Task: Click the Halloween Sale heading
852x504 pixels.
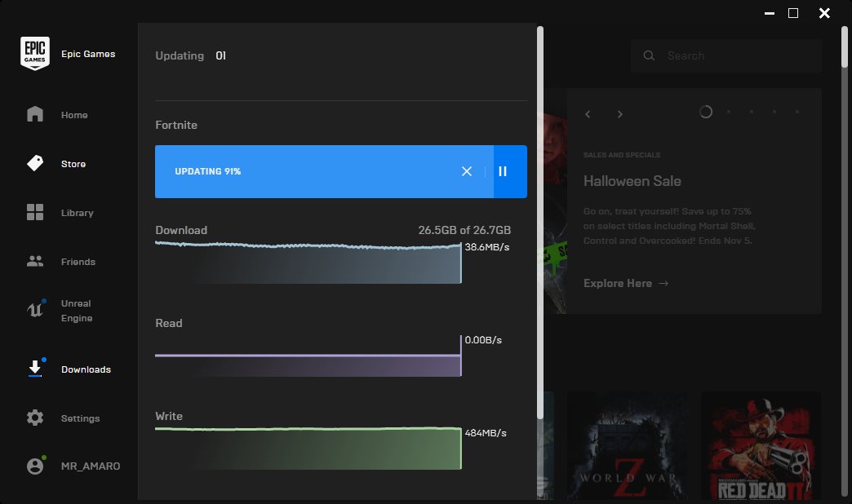Action: click(x=632, y=181)
